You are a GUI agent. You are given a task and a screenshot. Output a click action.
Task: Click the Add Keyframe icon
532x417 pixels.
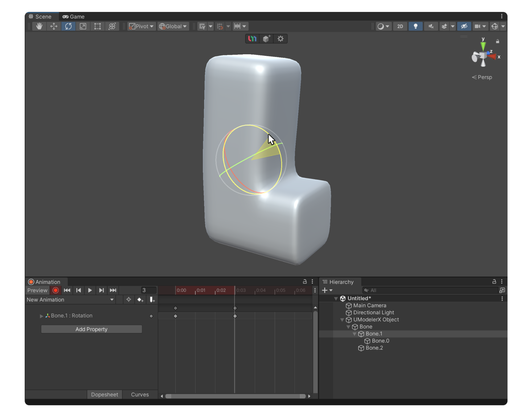point(140,300)
